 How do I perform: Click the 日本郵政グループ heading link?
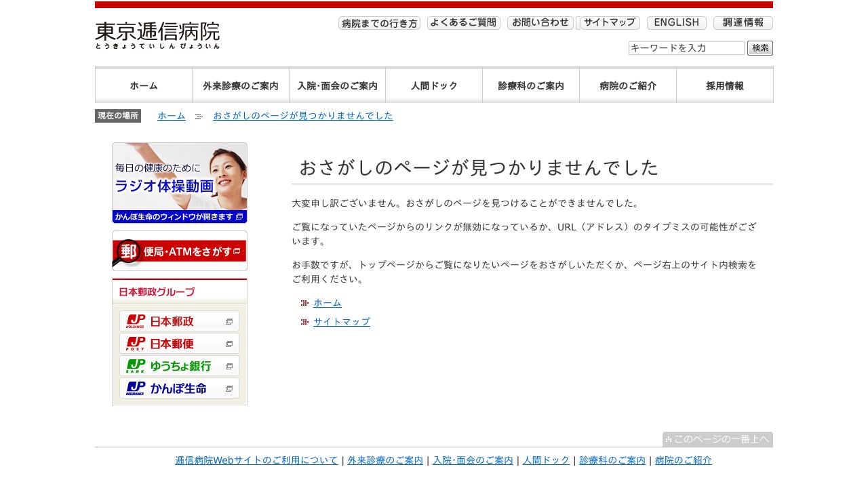pyautogui.click(x=156, y=291)
